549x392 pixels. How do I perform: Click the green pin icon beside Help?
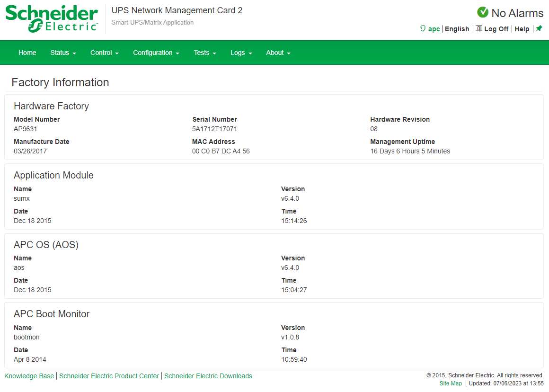pyautogui.click(x=539, y=28)
